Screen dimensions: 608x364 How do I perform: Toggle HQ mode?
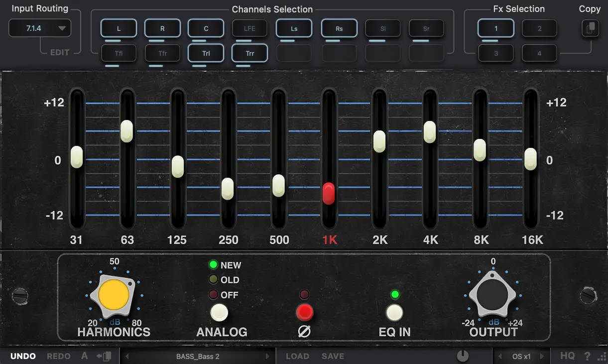567,356
